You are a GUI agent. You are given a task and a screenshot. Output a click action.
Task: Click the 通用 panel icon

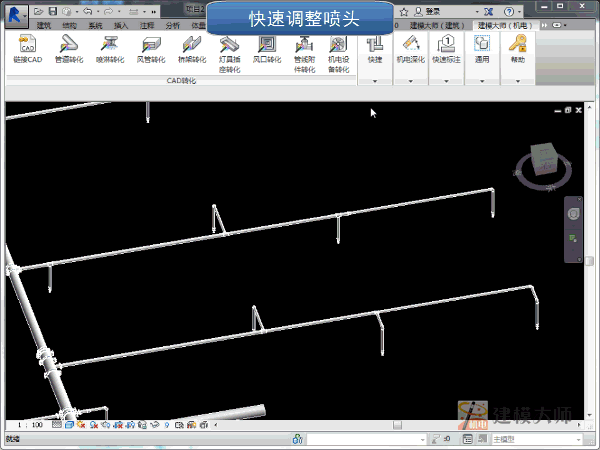(x=482, y=44)
